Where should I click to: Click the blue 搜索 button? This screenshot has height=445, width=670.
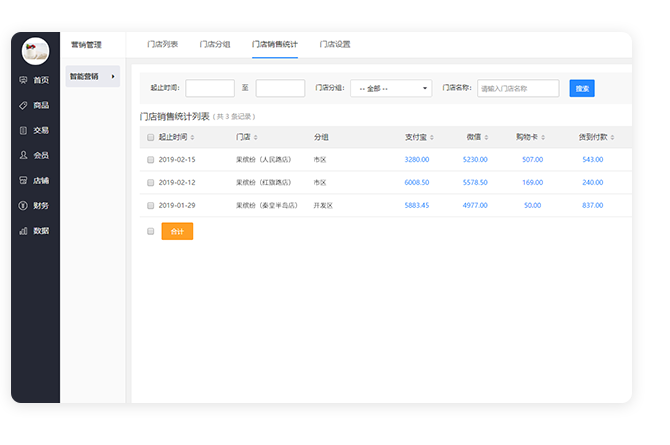582,88
